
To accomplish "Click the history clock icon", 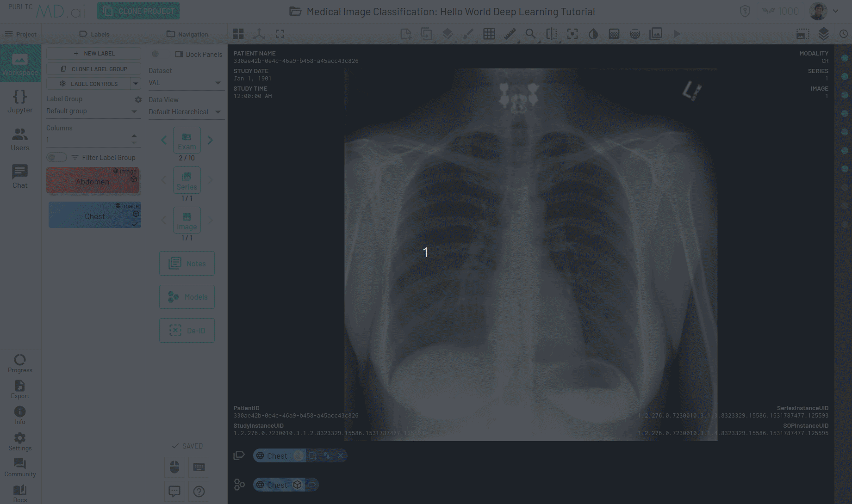I will click(843, 34).
